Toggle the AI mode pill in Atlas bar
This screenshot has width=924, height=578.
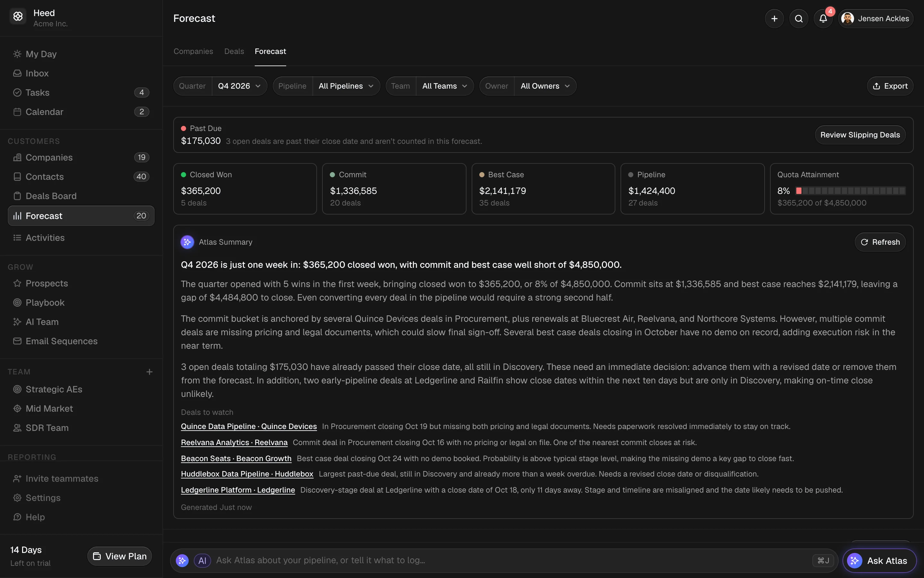click(202, 560)
